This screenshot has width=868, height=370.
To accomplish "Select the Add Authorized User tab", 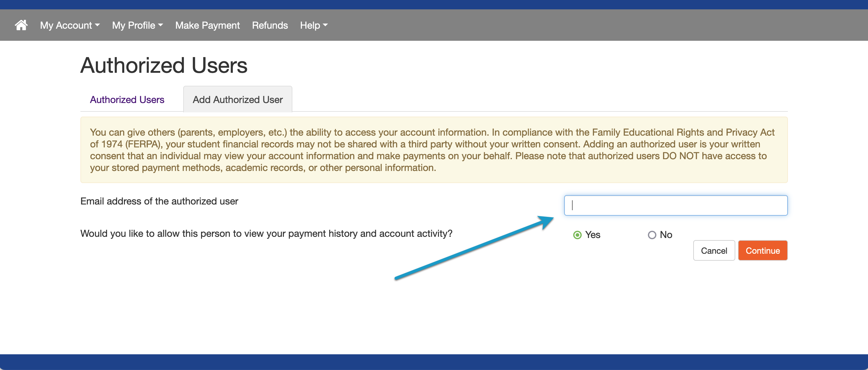I will [238, 100].
